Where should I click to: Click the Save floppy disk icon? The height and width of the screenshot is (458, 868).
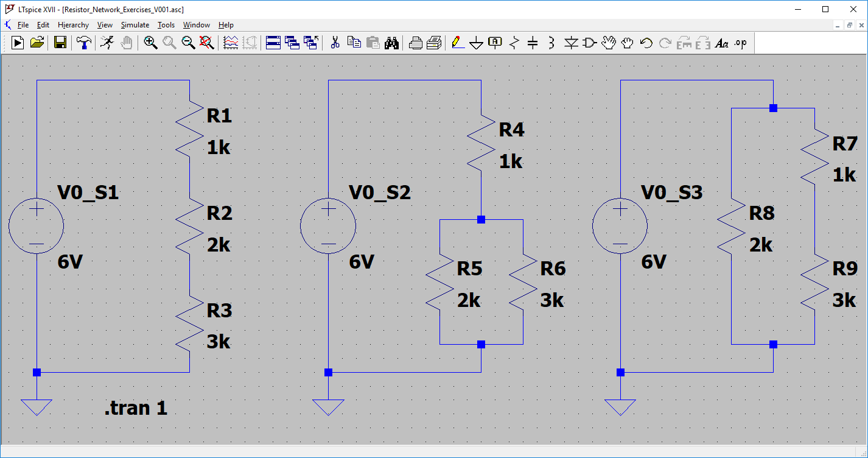(60, 43)
